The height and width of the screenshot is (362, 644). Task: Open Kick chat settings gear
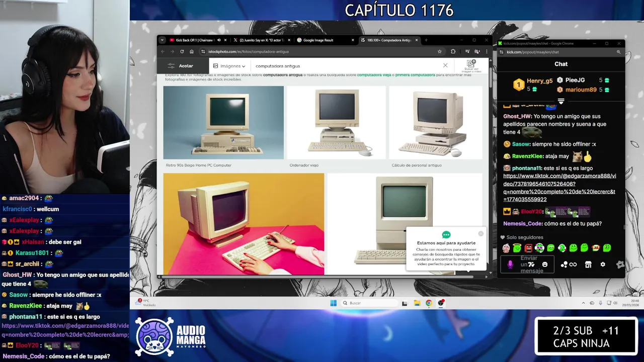603,264
